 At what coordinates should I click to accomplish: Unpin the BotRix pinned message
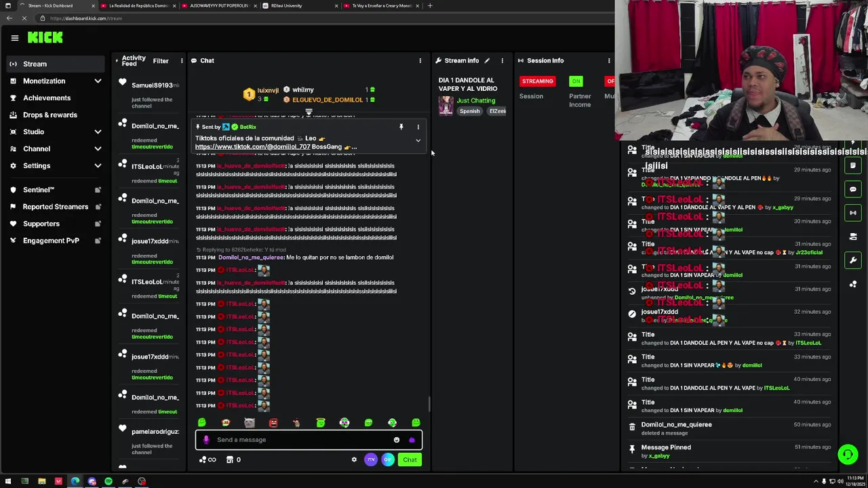pos(401,127)
